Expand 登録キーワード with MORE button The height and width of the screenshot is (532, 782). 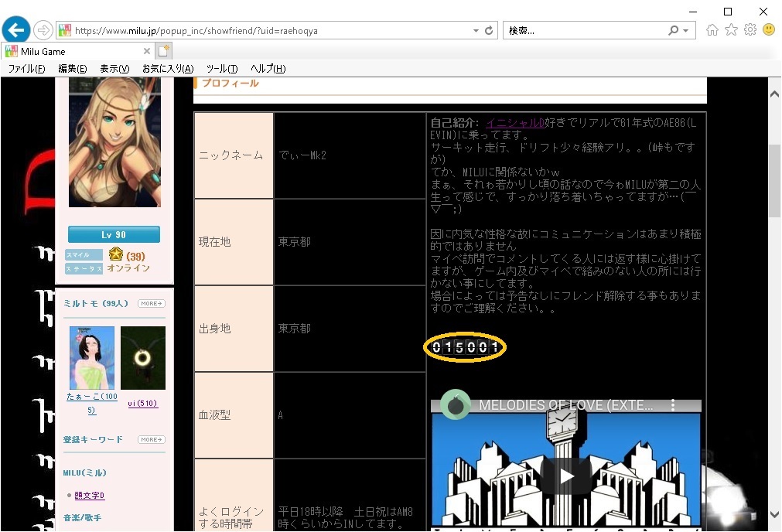152,439
